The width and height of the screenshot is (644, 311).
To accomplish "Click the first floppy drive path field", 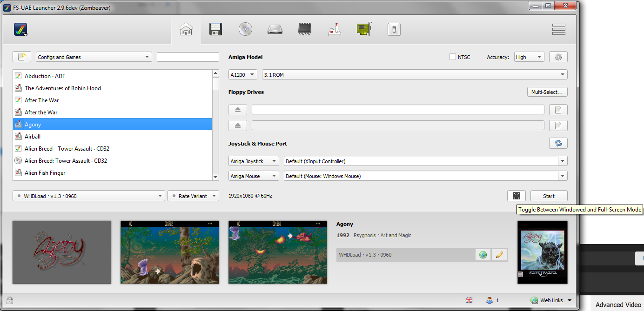I will (x=398, y=110).
